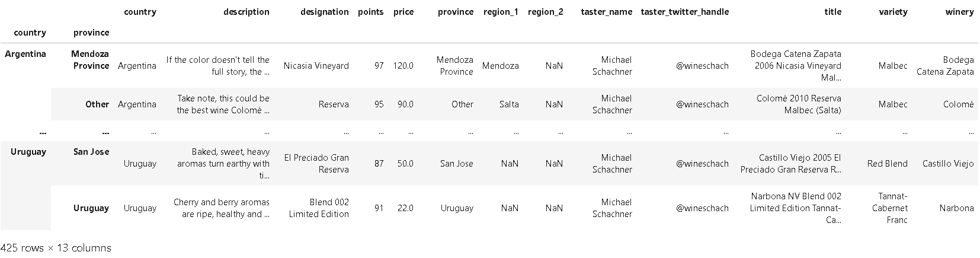Select the 'region_1' column header

click(501, 12)
